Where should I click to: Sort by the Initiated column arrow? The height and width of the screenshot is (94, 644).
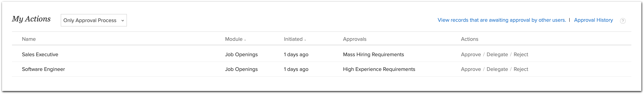[x=305, y=40]
